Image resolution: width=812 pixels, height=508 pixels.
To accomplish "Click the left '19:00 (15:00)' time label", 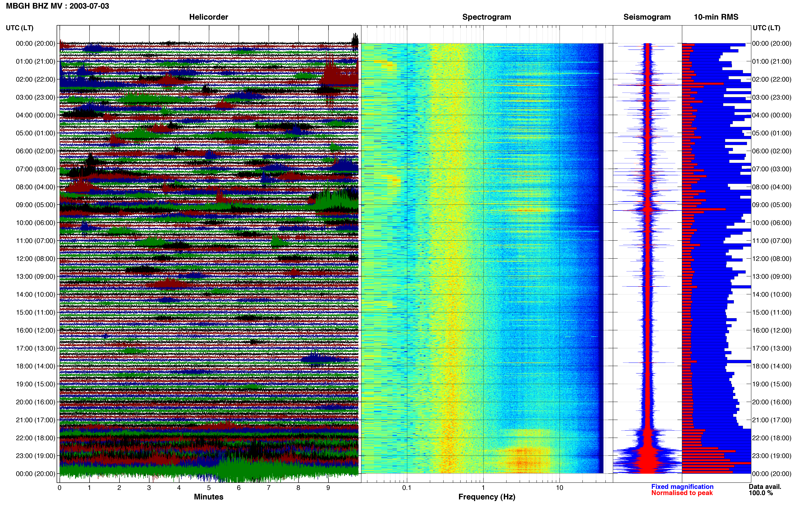I will 36,384.
